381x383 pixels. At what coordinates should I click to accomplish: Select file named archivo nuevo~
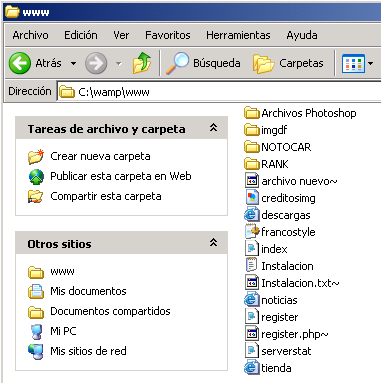click(299, 181)
